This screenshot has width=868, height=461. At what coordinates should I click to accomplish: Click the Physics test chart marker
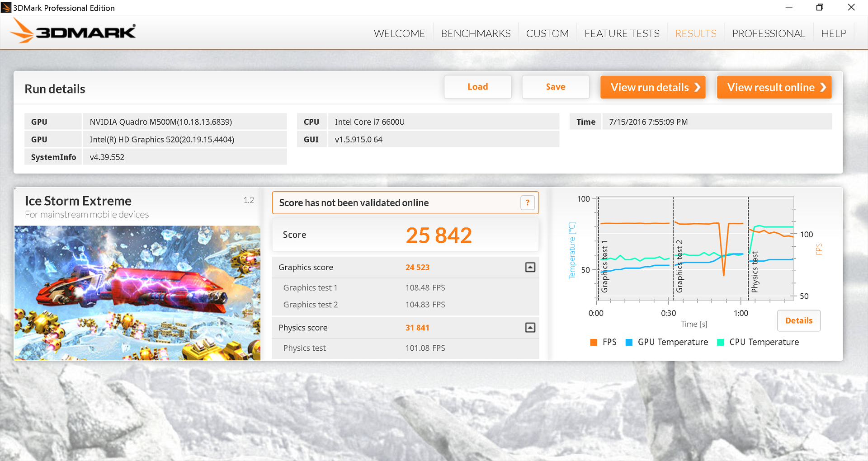(x=754, y=272)
